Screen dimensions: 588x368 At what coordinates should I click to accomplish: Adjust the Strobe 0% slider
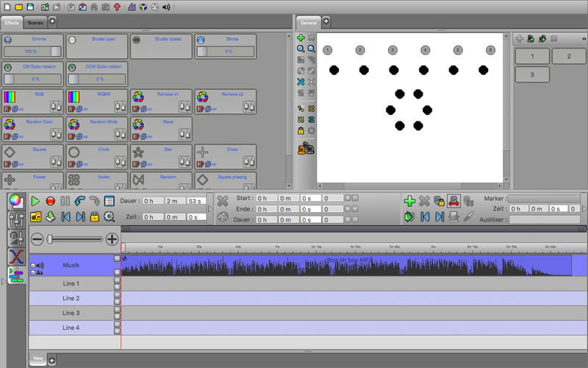[x=226, y=51]
